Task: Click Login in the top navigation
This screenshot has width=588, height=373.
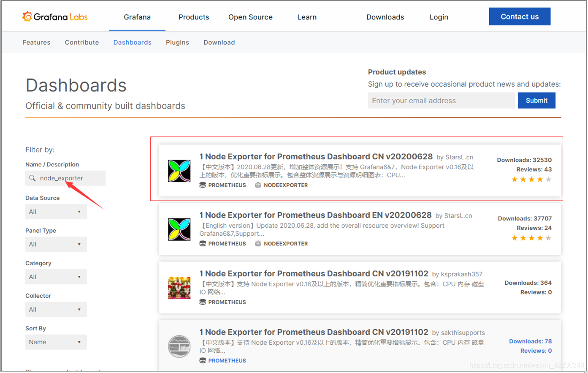Action: (439, 17)
